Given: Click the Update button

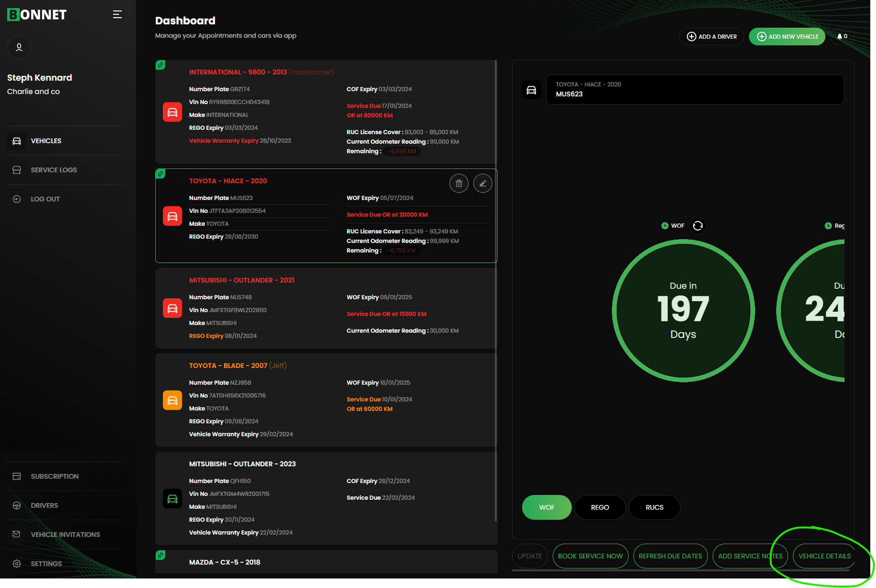Looking at the screenshot, I should point(530,556).
